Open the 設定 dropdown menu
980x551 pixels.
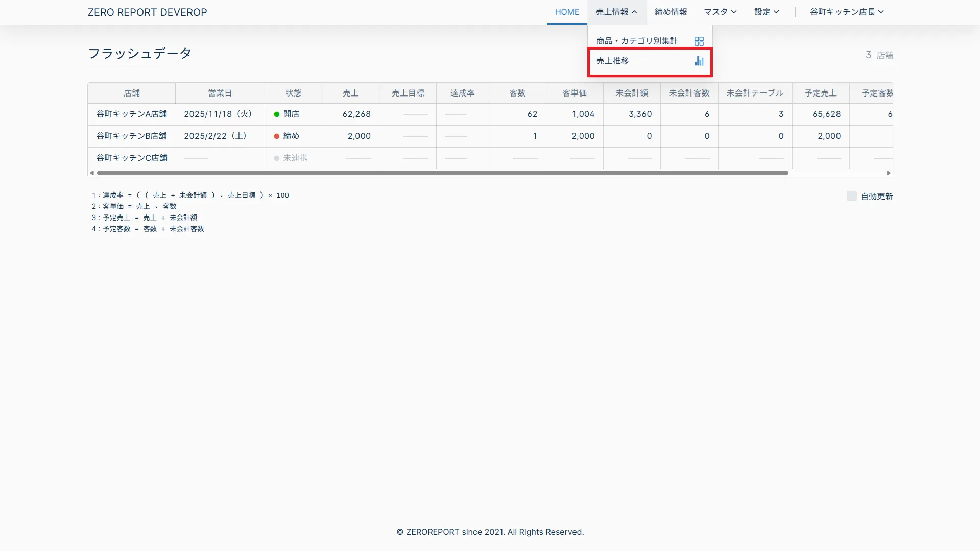point(767,12)
